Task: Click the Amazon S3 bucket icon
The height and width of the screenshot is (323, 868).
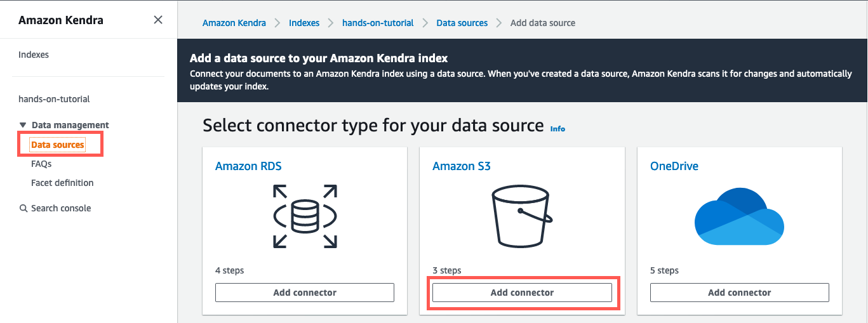Action: (522, 217)
